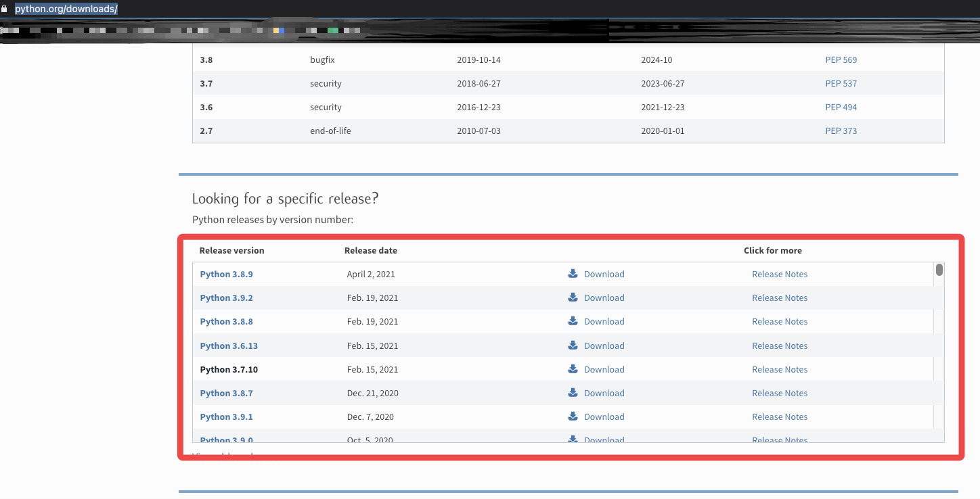
Task: Open Release Notes for Python 3.8.7
Action: tap(780, 393)
